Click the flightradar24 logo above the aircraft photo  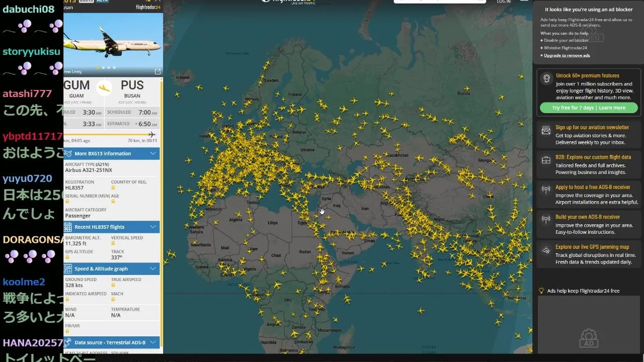(148, 7)
